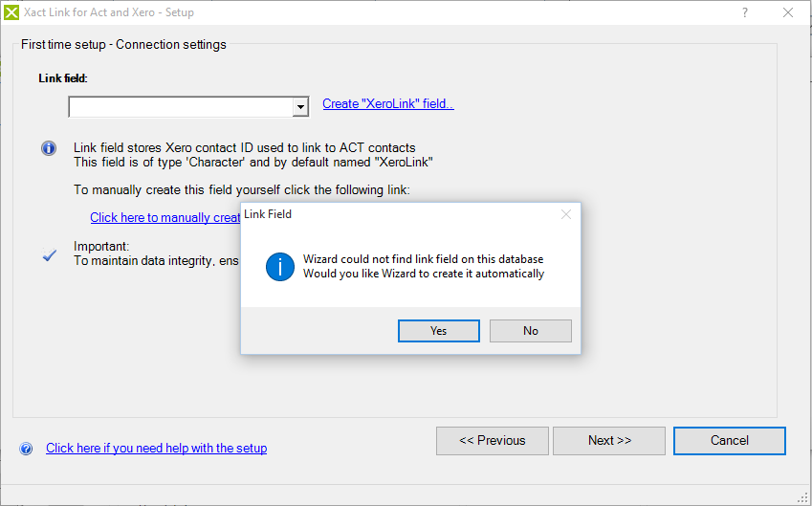Open the setup help link
Screen dimensions: 812x506
point(157,448)
